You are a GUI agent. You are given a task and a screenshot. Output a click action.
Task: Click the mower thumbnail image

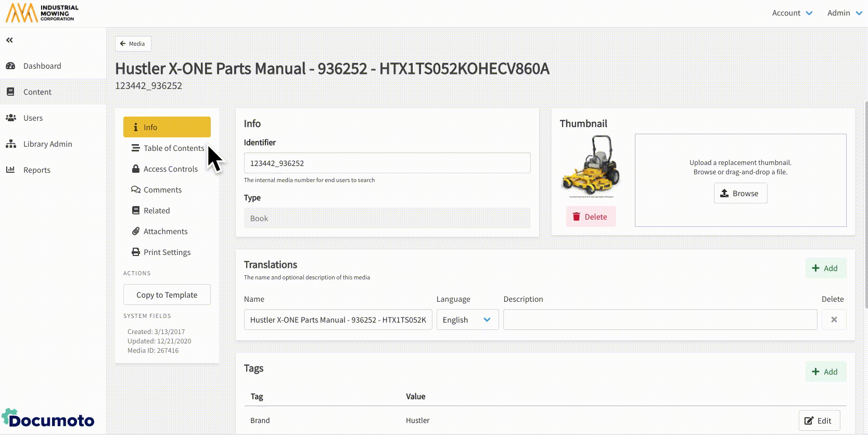tap(591, 166)
